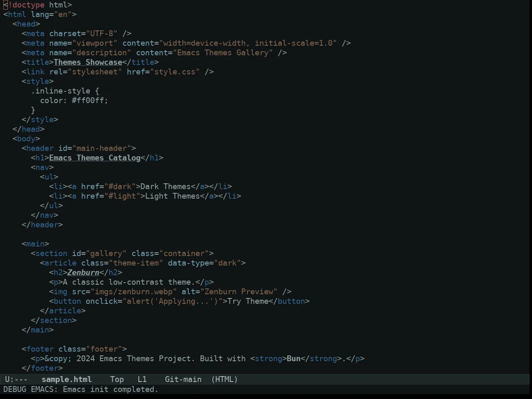Screen dimensions: 532x399
Task: Click the "container" class value
Action: pos(184,254)
